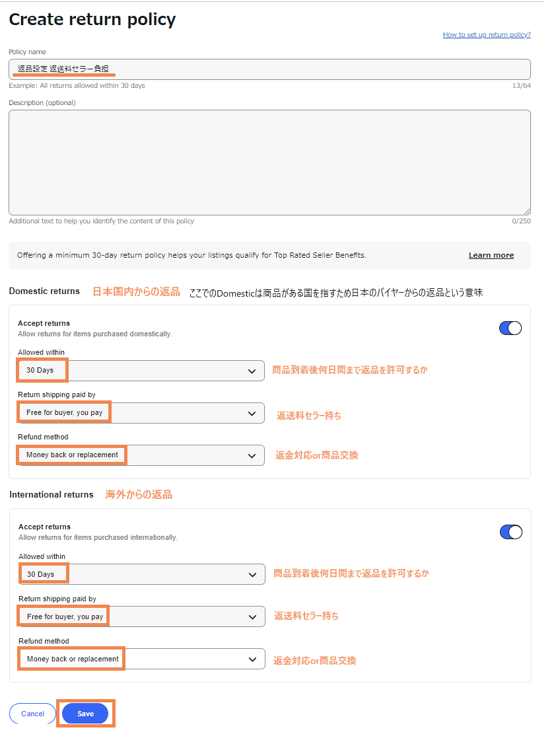The image size is (560, 746).
Task: Click chevron arrow of international Allowed within
Action: 252,575
